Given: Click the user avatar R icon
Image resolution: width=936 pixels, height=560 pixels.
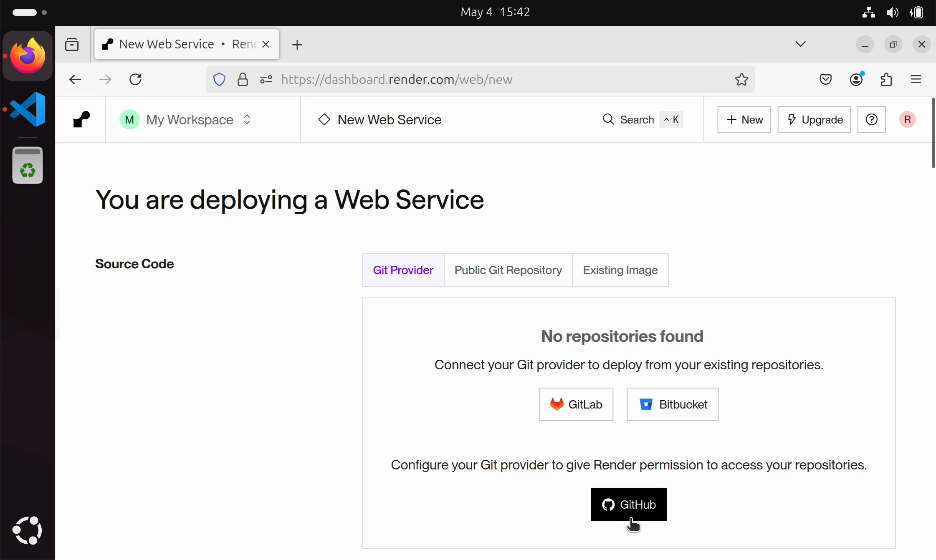Looking at the screenshot, I should [x=907, y=119].
